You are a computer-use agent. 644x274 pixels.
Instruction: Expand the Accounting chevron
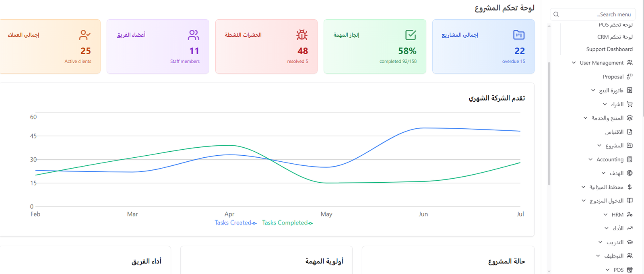pyautogui.click(x=590, y=159)
